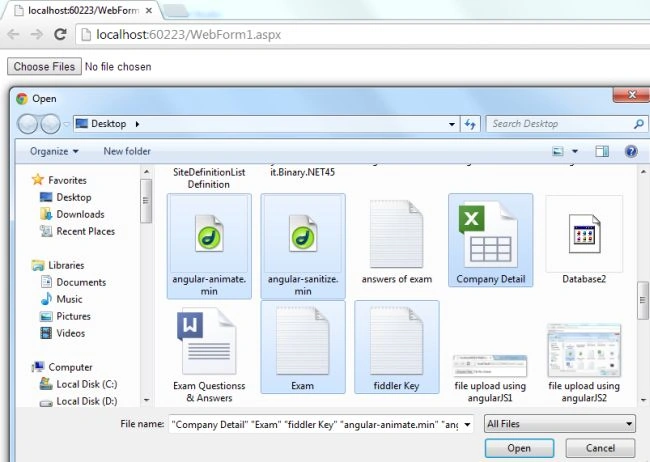Select the fiddler Key file
The image size is (650, 462).
pos(397,347)
